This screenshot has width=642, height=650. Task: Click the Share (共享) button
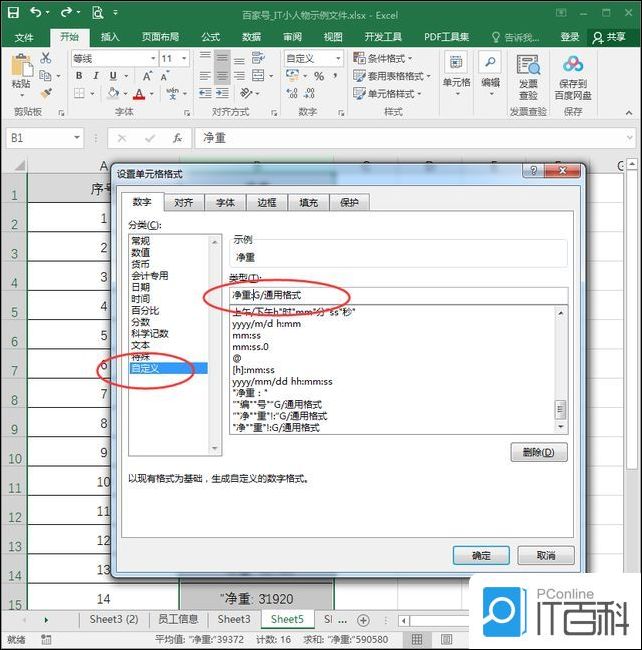pos(609,37)
